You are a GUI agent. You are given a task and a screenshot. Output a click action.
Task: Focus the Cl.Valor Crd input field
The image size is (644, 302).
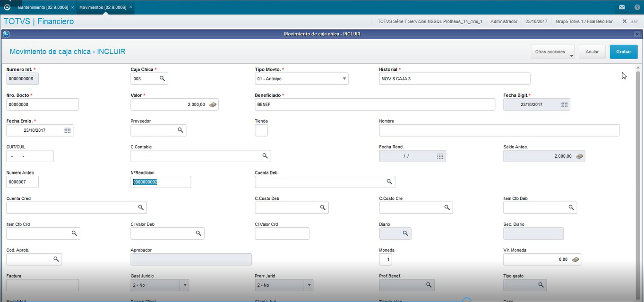282,233
